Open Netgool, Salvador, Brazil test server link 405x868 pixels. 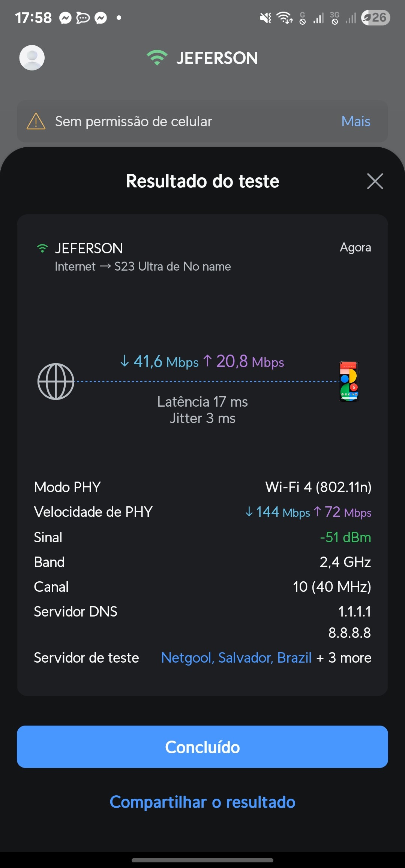[x=236, y=658]
